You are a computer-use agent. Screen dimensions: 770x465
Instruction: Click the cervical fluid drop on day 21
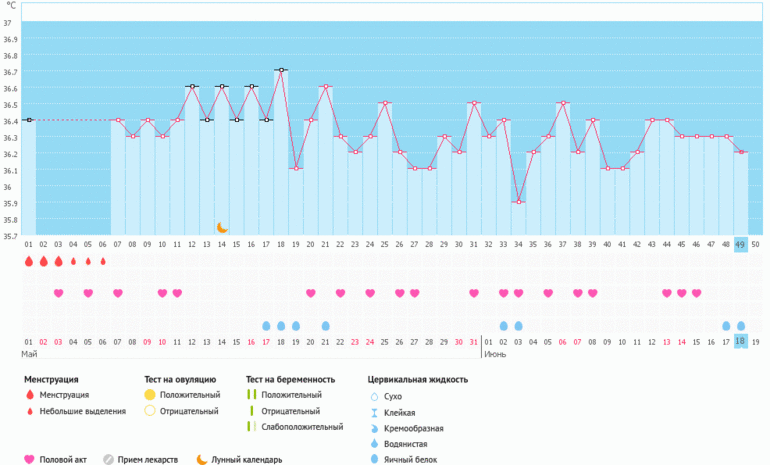coord(326,326)
